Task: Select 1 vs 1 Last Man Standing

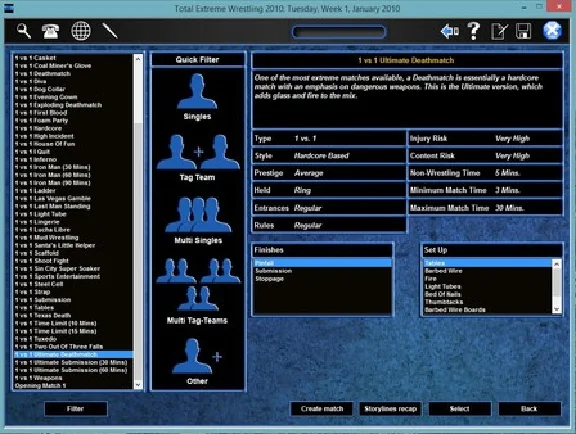Action: click(x=73, y=206)
